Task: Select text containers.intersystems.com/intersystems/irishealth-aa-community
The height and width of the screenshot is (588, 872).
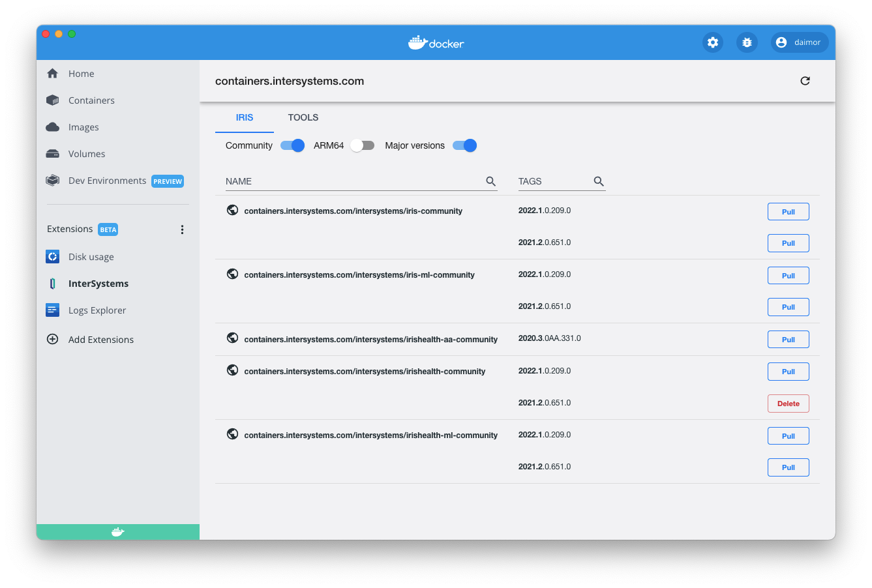Action: [x=370, y=339]
